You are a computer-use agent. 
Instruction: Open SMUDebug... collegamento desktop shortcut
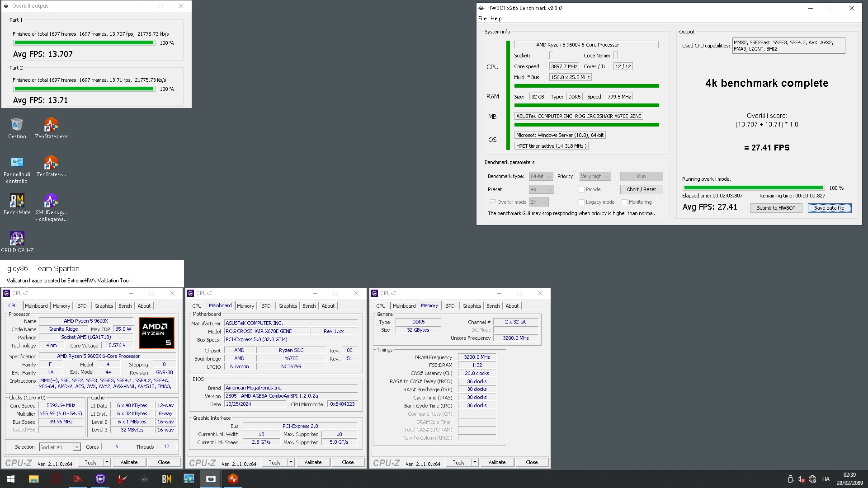(x=51, y=208)
